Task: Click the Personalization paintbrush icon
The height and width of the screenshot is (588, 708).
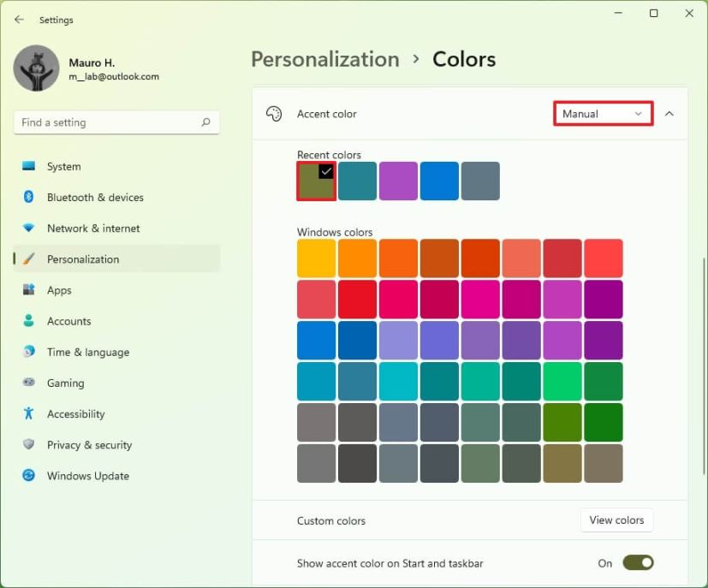Action: tap(28, 259)
